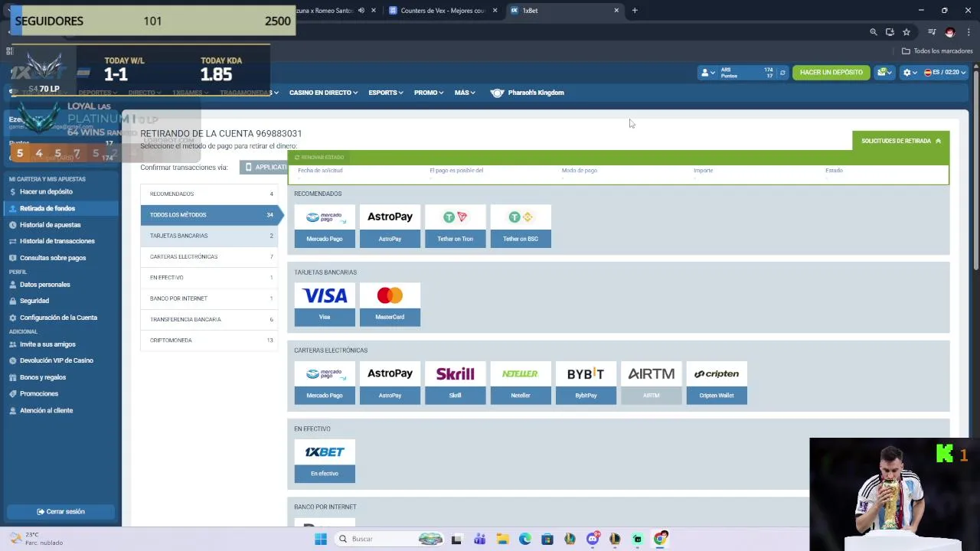980x551 pixels.
Task: Open the ES language and time dropdown
Action: [946, 72]
